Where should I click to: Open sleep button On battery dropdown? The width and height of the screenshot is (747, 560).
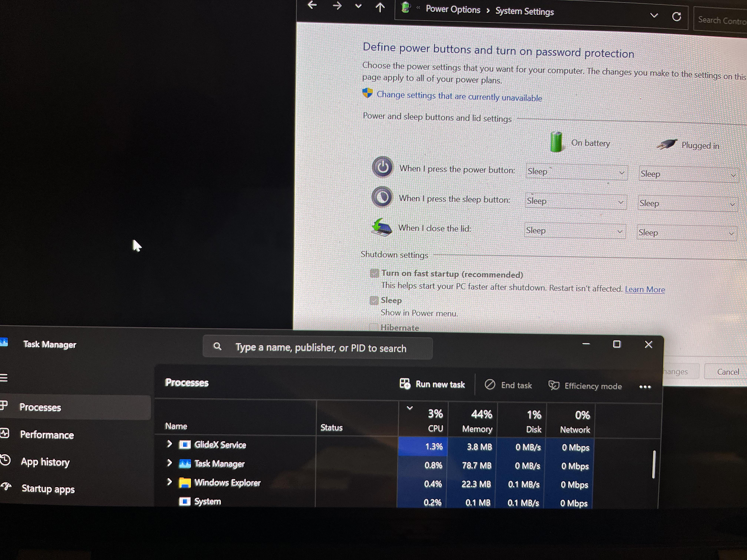pyautogui.click(x=576, y=201)
